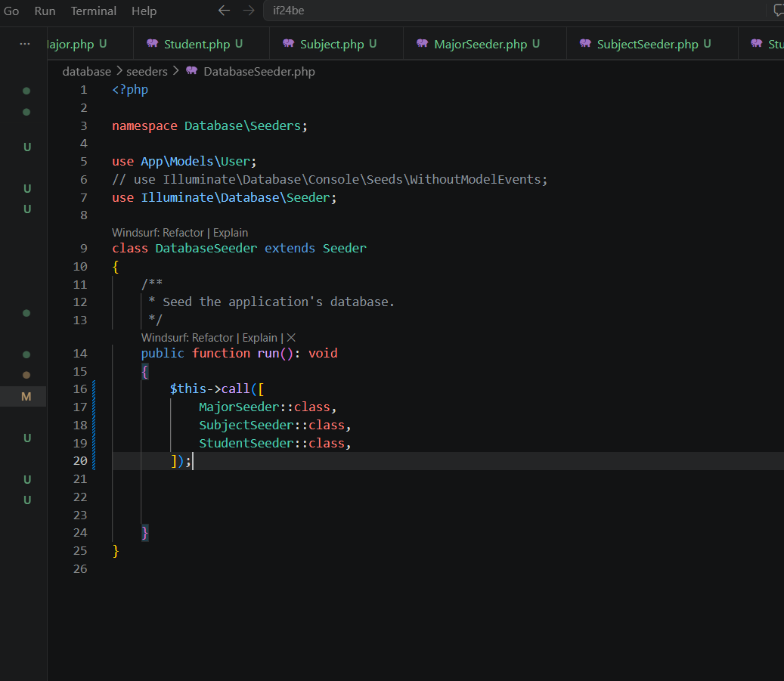Switch to the Student.php tab
The image size is (784, 681).
point(202,44)
